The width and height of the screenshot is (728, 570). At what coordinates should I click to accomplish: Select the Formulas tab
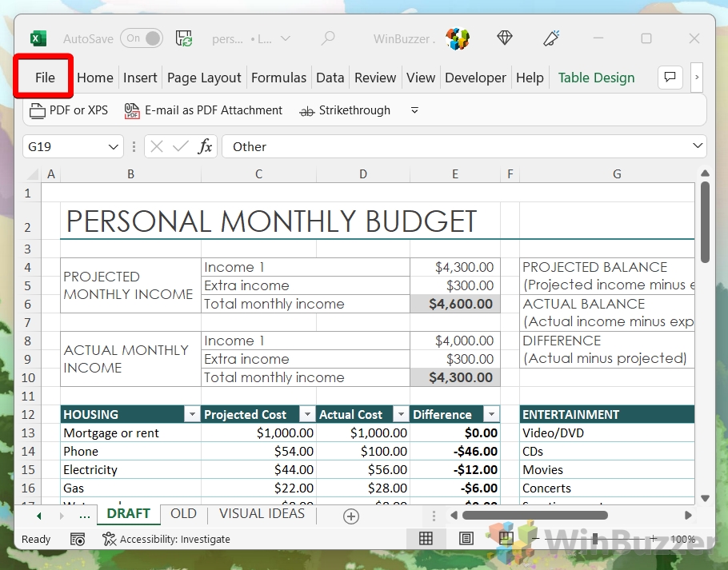point(278,78)
